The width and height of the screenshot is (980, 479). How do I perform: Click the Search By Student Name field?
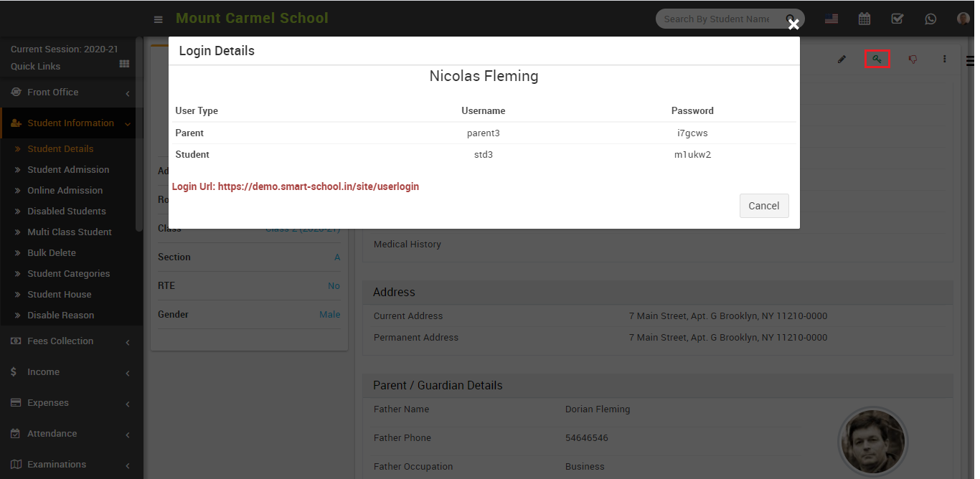[717, 19]
